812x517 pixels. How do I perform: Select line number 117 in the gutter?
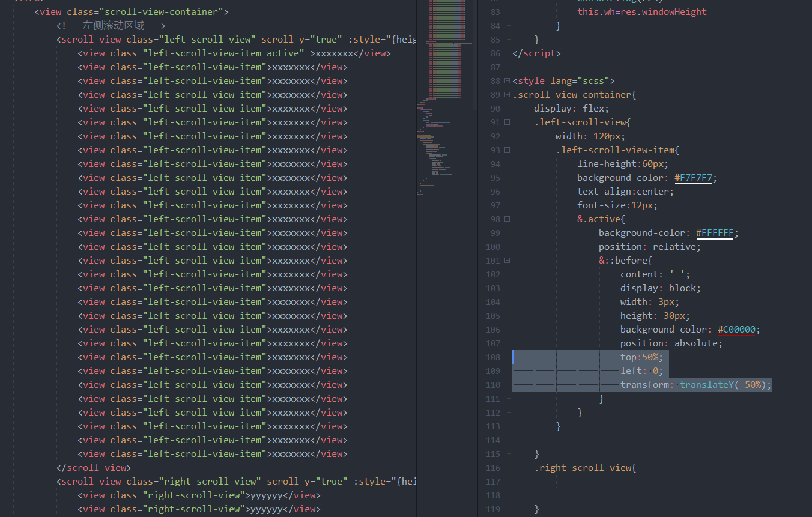click(x=492, y=482)
